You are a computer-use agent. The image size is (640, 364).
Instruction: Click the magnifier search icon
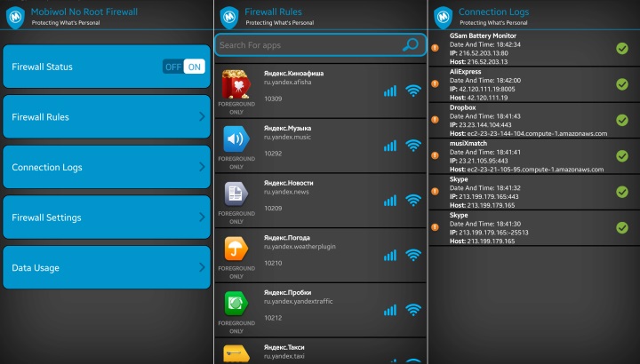tap(410, 45)
